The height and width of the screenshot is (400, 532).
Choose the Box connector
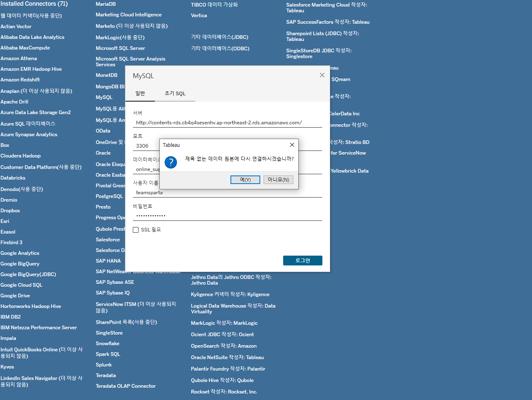click(x=5, y=145)
